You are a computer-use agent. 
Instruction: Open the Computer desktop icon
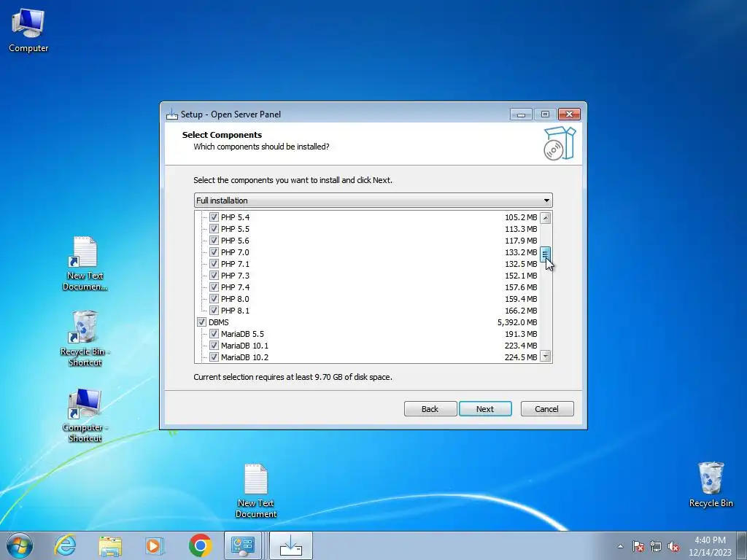point(28,29)
